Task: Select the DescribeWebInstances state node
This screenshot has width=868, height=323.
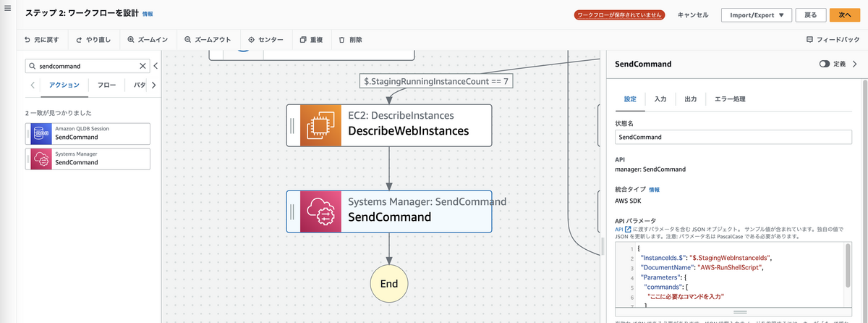Action: point(389,126)
